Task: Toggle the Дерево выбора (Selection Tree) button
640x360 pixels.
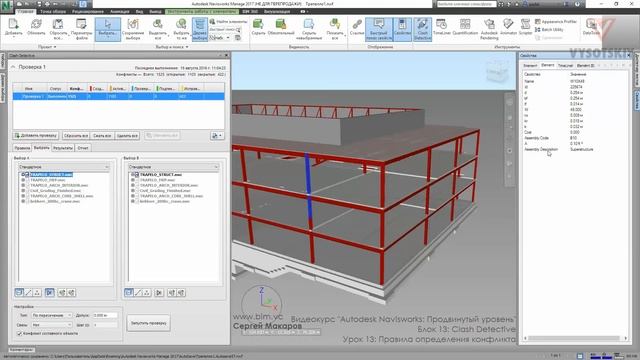Action: pos(200,29)
